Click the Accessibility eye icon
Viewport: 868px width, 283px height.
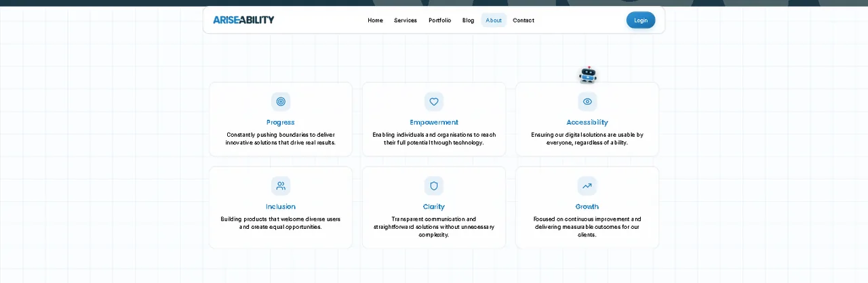(587, 102)
